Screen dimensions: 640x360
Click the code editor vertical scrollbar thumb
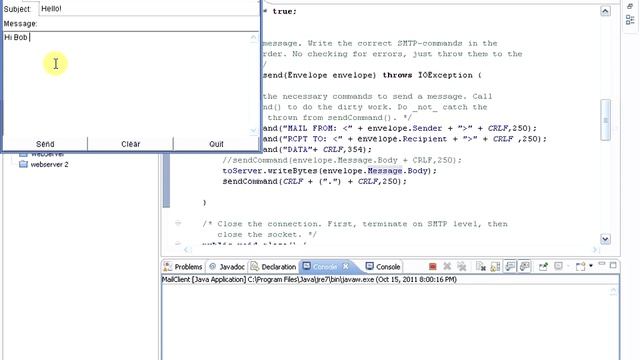[x=605, y=120]
